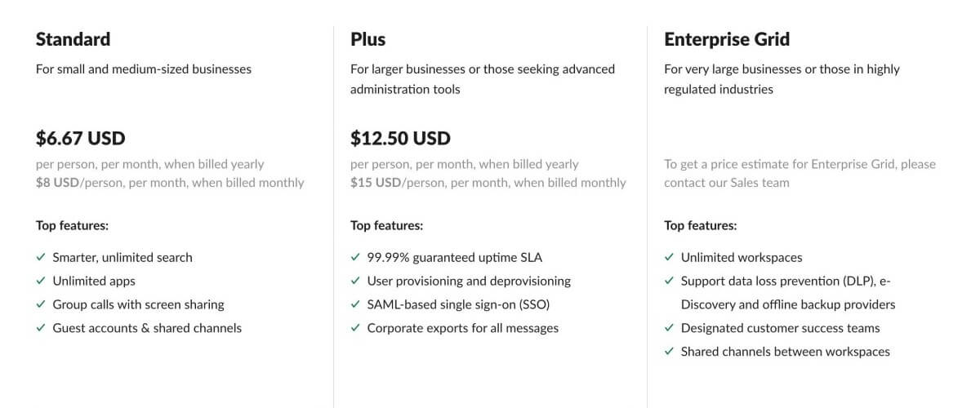Click the $12.50 USD price
The width and height of the screenshot is (980, 408).
400,139
